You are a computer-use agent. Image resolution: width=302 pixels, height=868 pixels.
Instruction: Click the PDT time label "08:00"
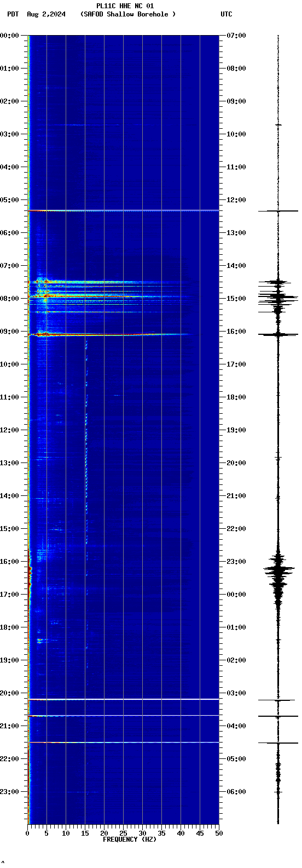tap(9, 299)
